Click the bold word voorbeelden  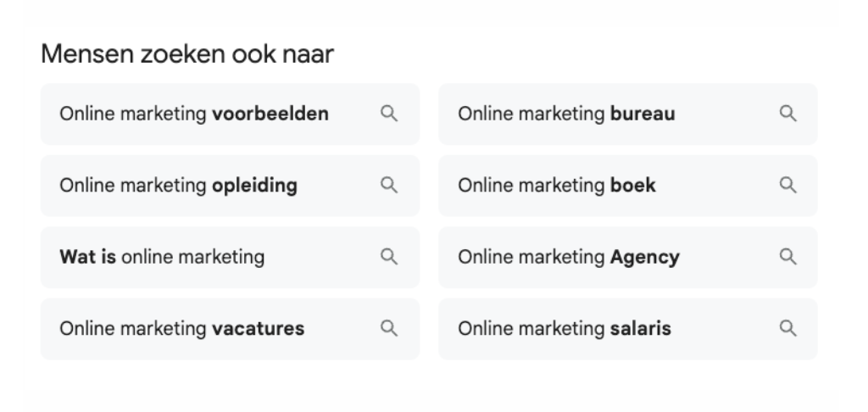[270, 114]
